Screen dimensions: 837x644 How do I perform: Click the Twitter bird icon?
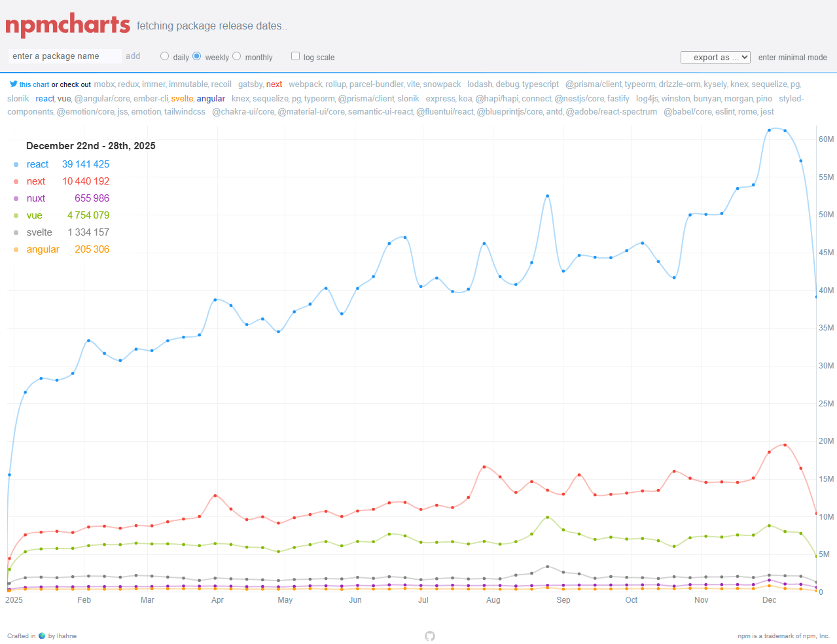pyautogui.click(x=13, y=84)
